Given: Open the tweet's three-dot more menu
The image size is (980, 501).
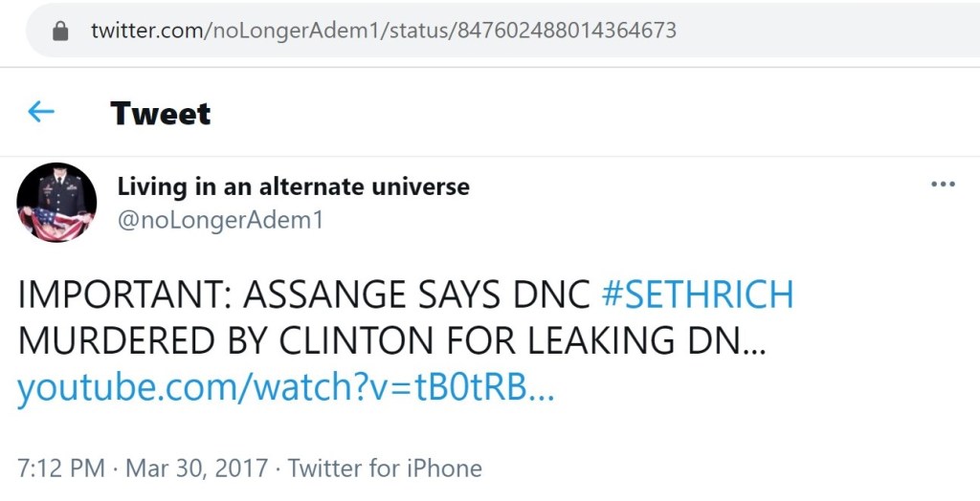Looking at the screenshot, I should [x=943, y=185].
